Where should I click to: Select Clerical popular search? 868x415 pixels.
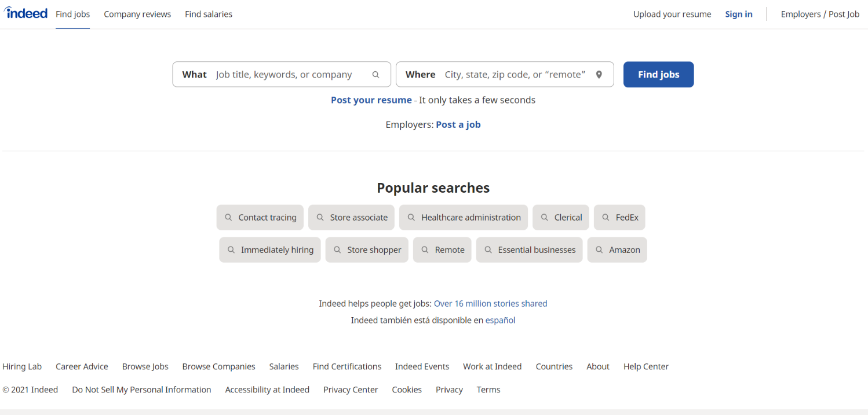click(x=561, y=218)
